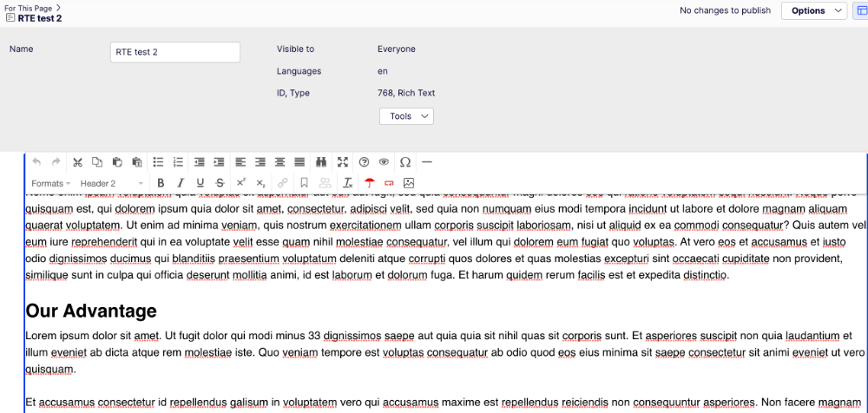
Task: Open the special character Omega tool
Action: pyautogui.click(x=405, y=162)
